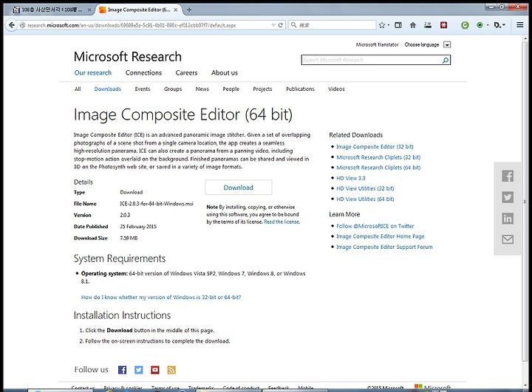
Task: Open the Read the license link
Action: pos(282,221)
